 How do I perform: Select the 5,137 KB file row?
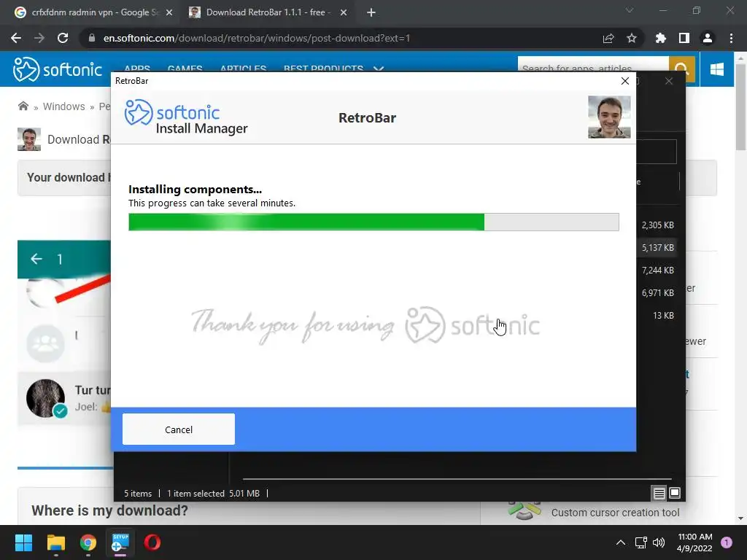(657, 248)
